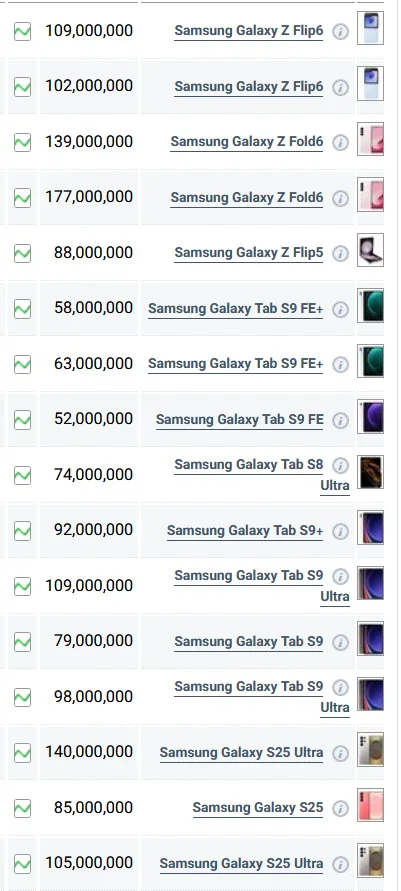401x891 pixels.
Task: Open price chart icon for 177,000,000 row
Action: (22, 198)
